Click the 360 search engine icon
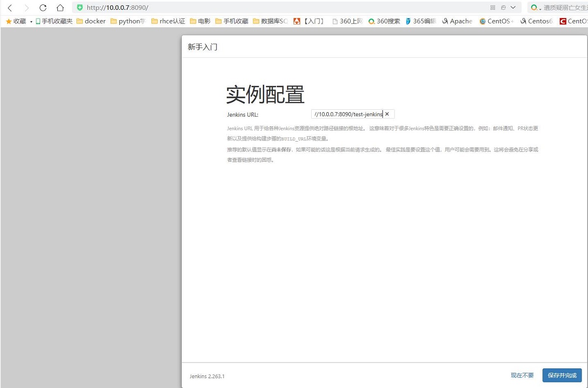 click(x=535, y=8)
